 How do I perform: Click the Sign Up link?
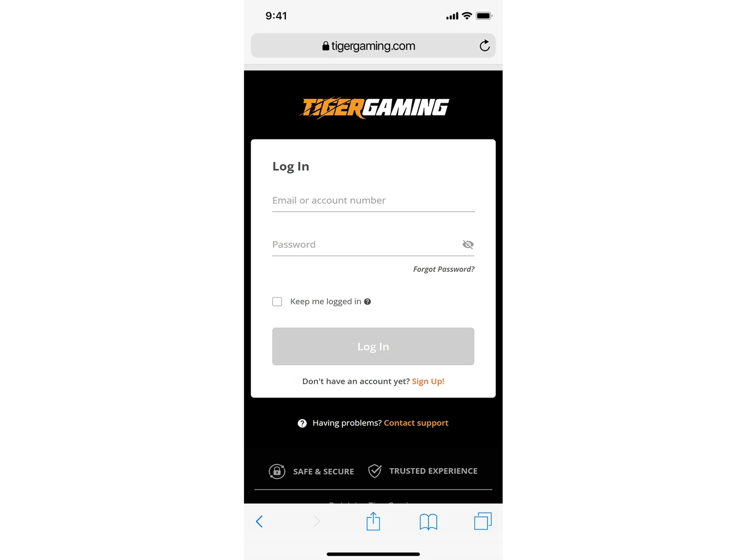[x=428, y=381]
